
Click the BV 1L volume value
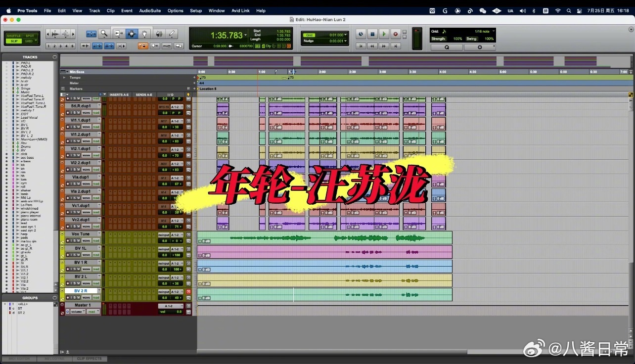pos(164,255)
